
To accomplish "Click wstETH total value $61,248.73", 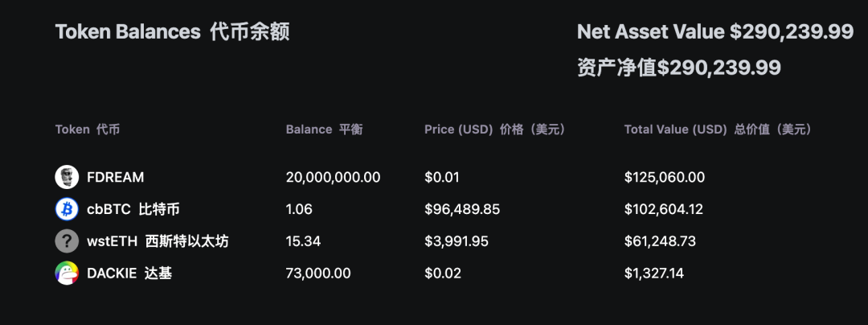I will click(660, 241).
